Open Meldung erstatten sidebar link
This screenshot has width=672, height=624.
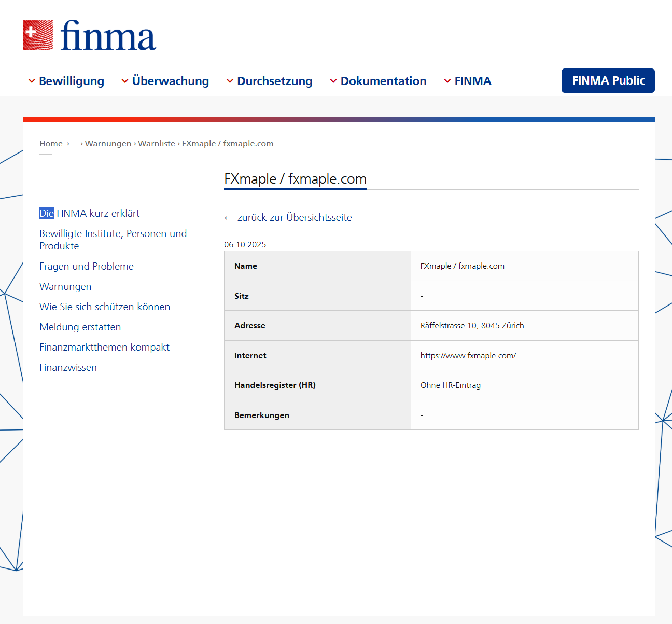tap(80, 327)
